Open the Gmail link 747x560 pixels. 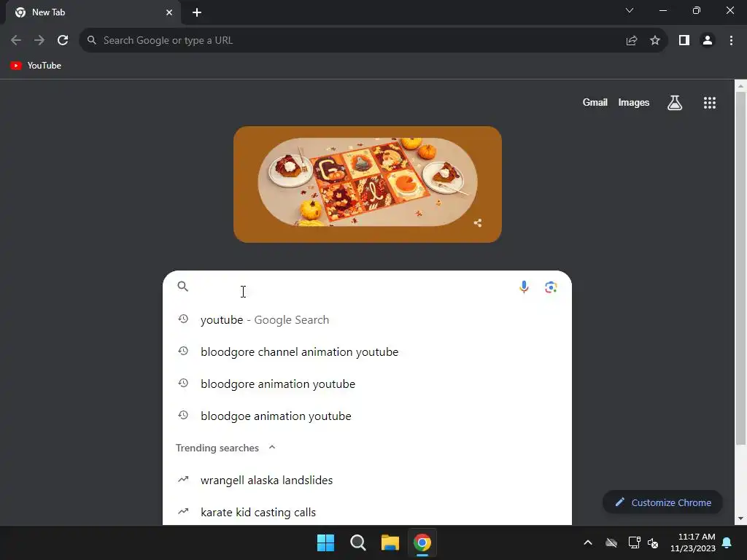(x=595, y=102)
